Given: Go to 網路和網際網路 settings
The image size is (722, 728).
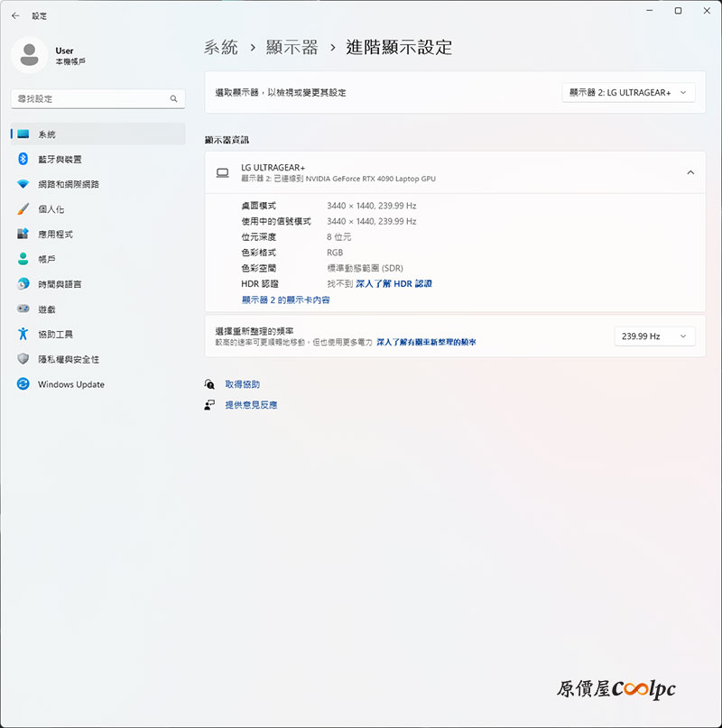Looking at the screenshot, I should (x=98, y=184).
